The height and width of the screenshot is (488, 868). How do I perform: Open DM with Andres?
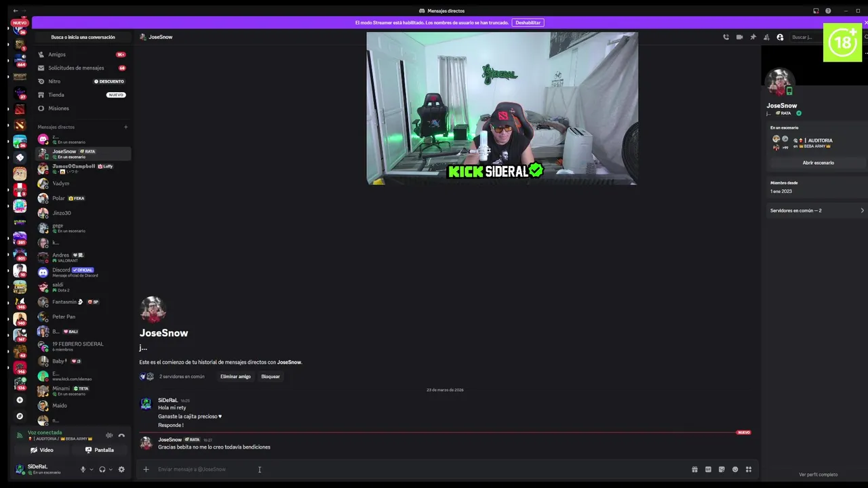pos(82,258)
